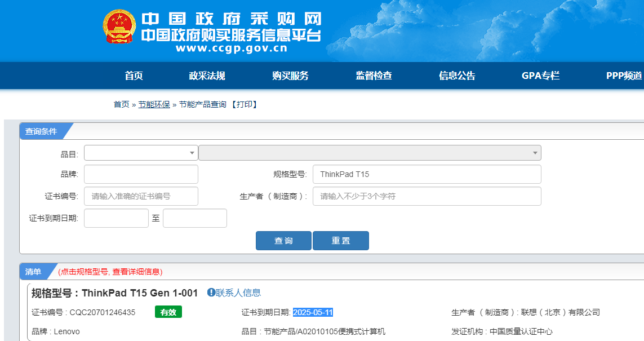The image size is (644, 341).
Task: Click the highlighted date 2025-05-11
Action: (313, 312)
